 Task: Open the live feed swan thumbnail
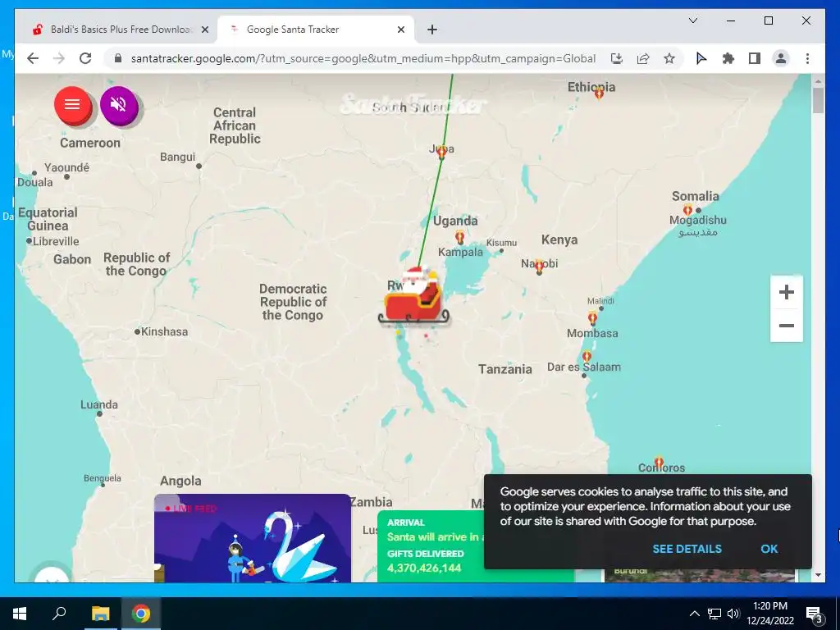click(253, 538)
